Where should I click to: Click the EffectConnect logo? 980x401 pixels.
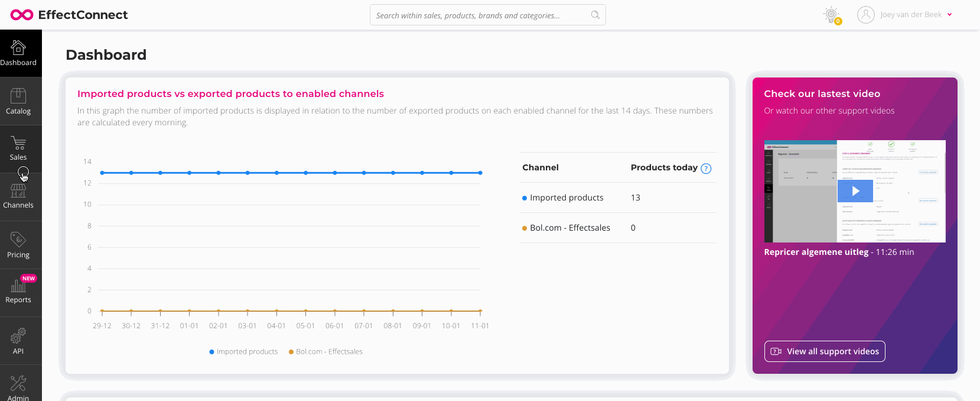click(69, 15)
